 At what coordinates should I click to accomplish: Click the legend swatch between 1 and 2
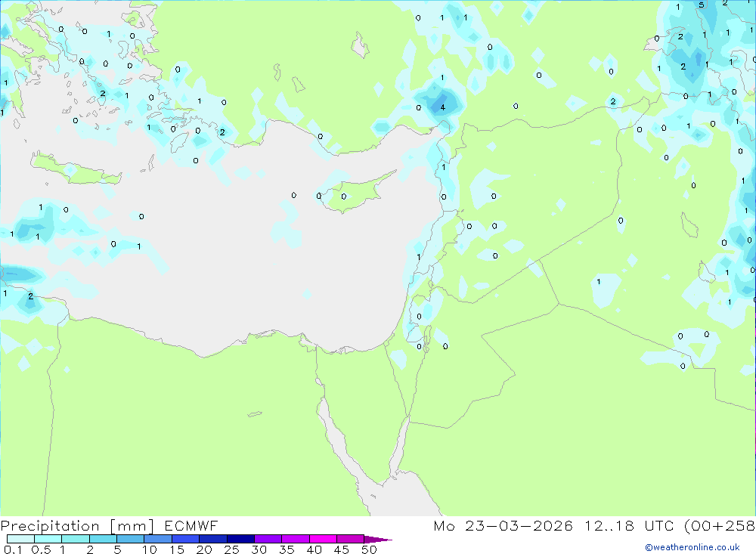pyautogui.click(x=76, y=539)
